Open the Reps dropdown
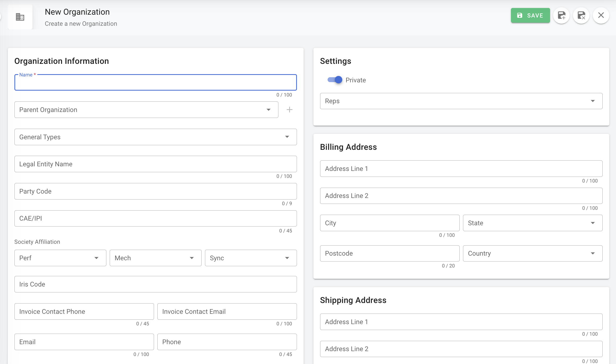Viewport: 616px width, 364px height. pos(461,101)
